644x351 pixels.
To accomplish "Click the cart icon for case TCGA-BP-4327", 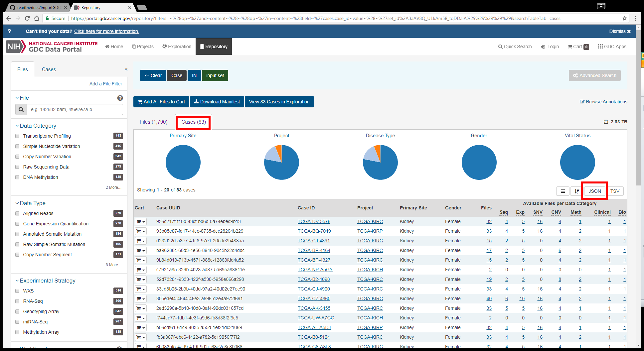I will (x=141, y=260).
